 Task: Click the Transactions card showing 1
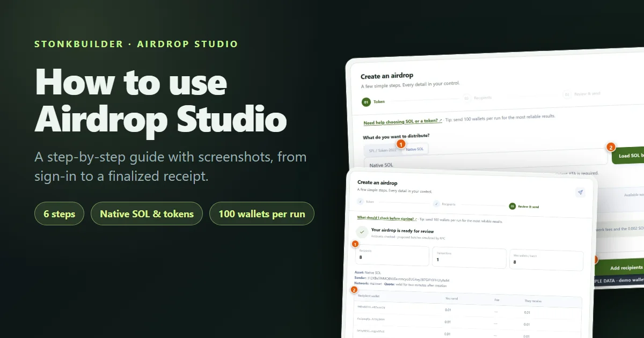click(470, 258)
